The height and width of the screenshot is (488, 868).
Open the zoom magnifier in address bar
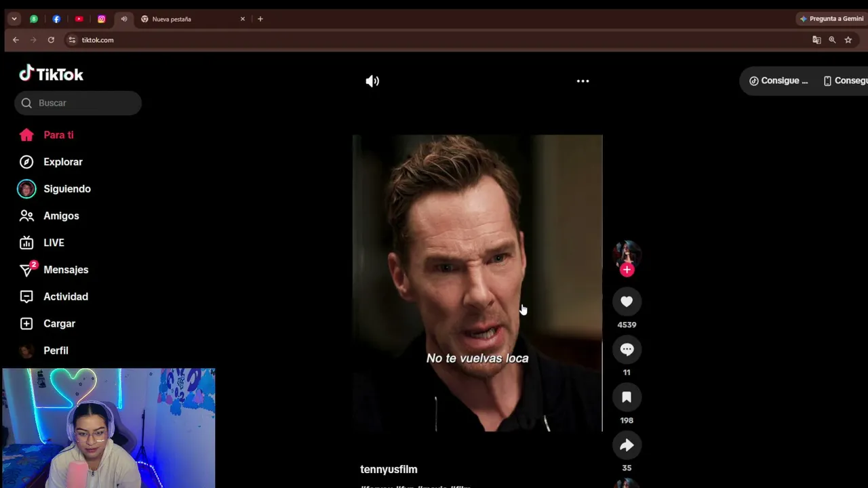(x=832, y=40)
